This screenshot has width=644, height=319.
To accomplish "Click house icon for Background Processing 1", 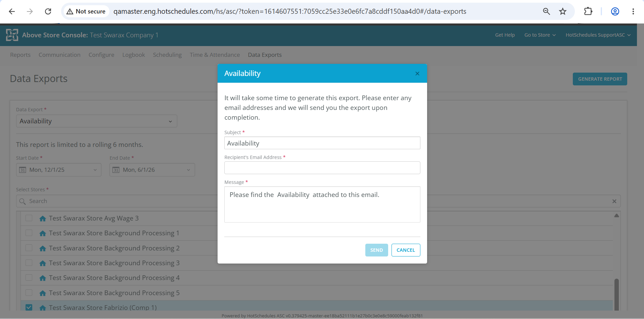I will (43, 233).
